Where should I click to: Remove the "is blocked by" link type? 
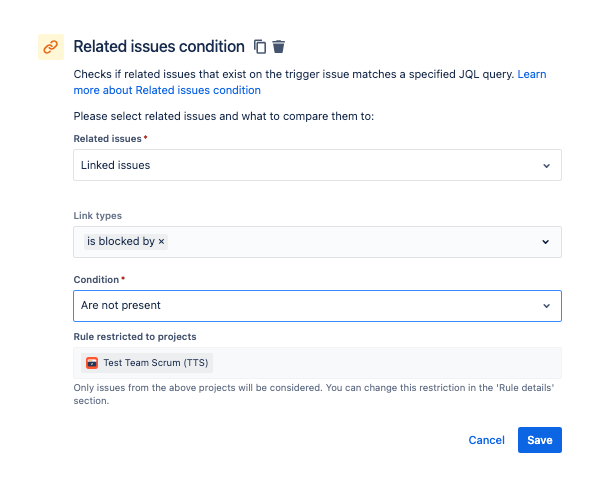tap(161, 241)
